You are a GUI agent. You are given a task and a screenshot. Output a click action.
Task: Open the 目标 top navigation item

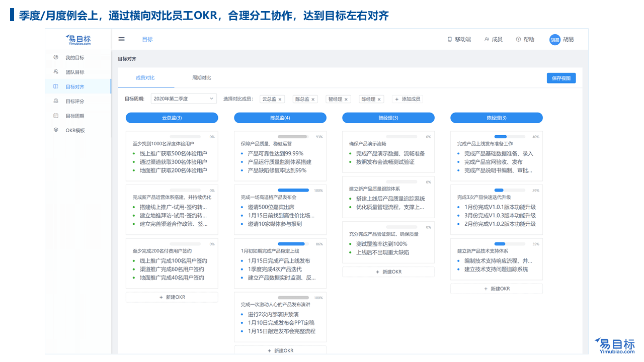click(147, 39)
